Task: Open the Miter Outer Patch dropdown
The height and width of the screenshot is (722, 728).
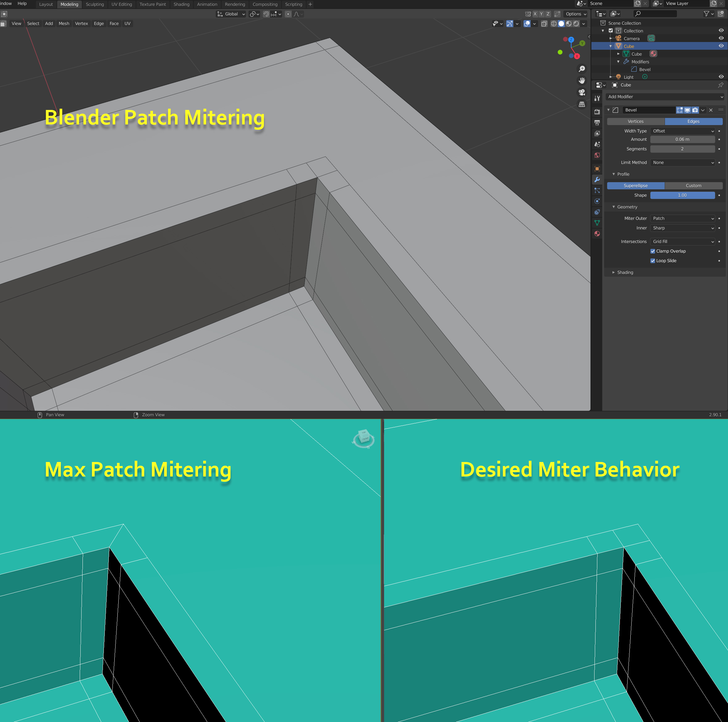Action: click(x=682, y=218)
